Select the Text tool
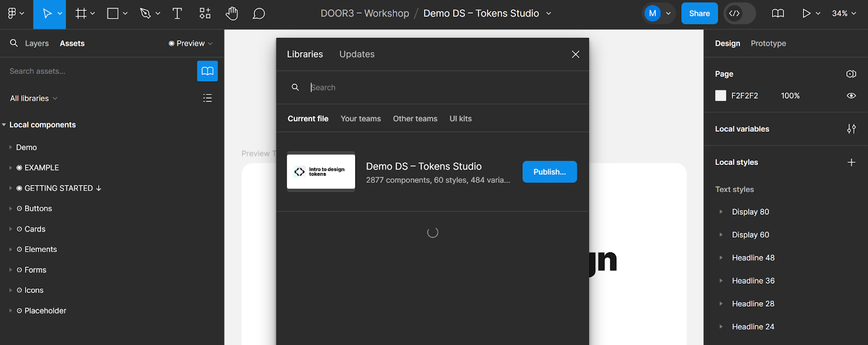868x345 pixels. click(177, 14)
